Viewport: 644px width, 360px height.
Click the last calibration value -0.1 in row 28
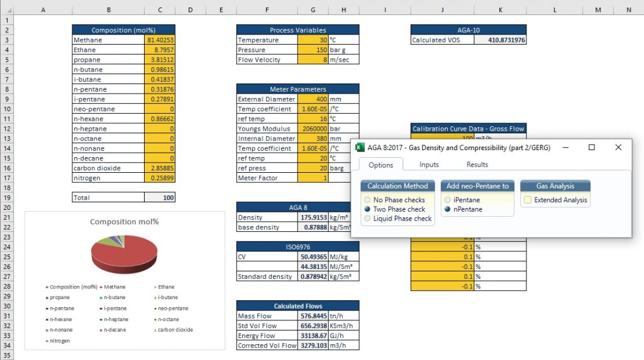click(442, 286)
